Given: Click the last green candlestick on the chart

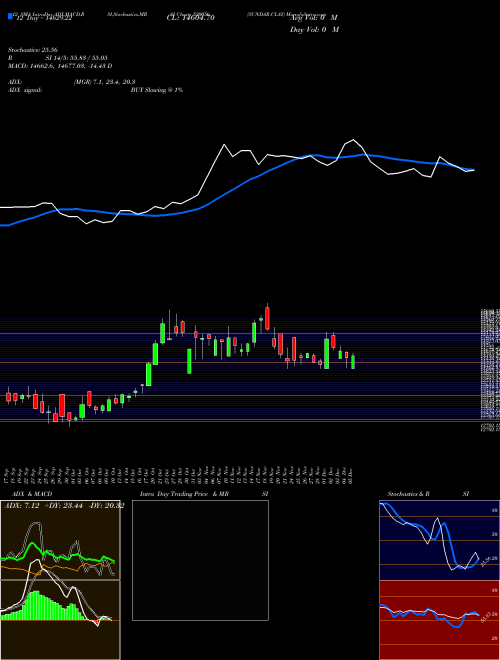Looking at the screenshot, I should [353, 362].
